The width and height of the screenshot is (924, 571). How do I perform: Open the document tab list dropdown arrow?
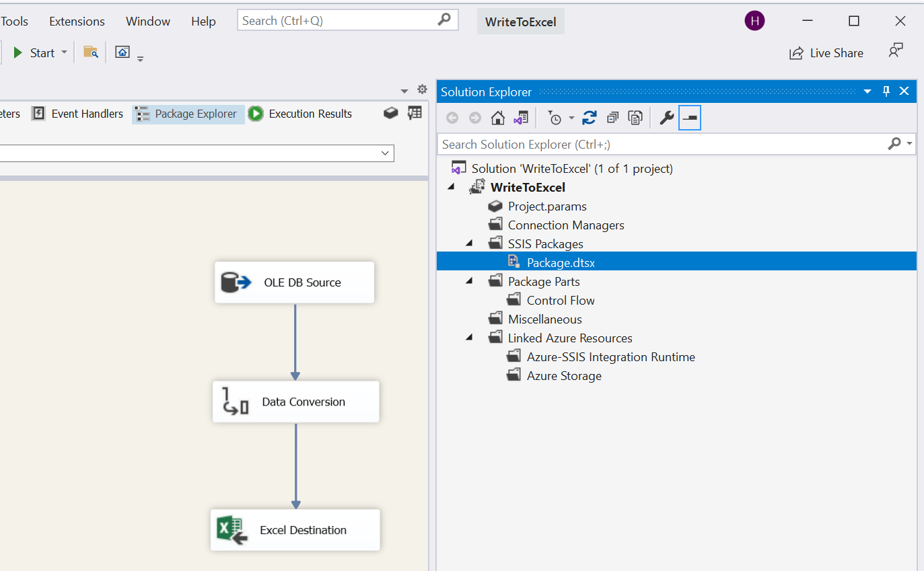404,91
